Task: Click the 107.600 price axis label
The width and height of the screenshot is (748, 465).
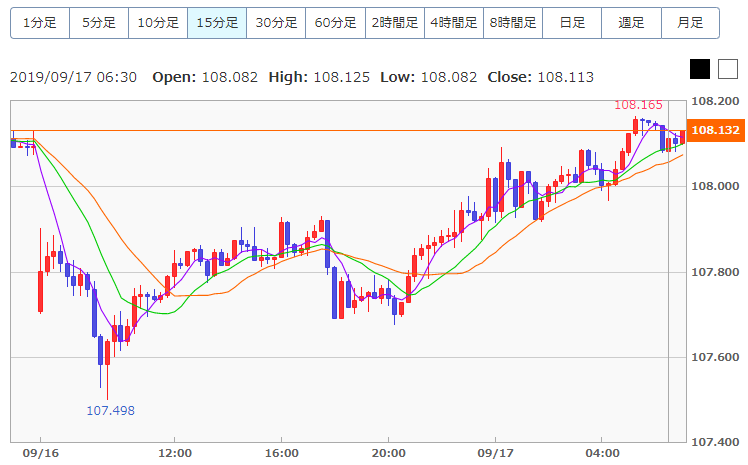Action: pos(715,357)
